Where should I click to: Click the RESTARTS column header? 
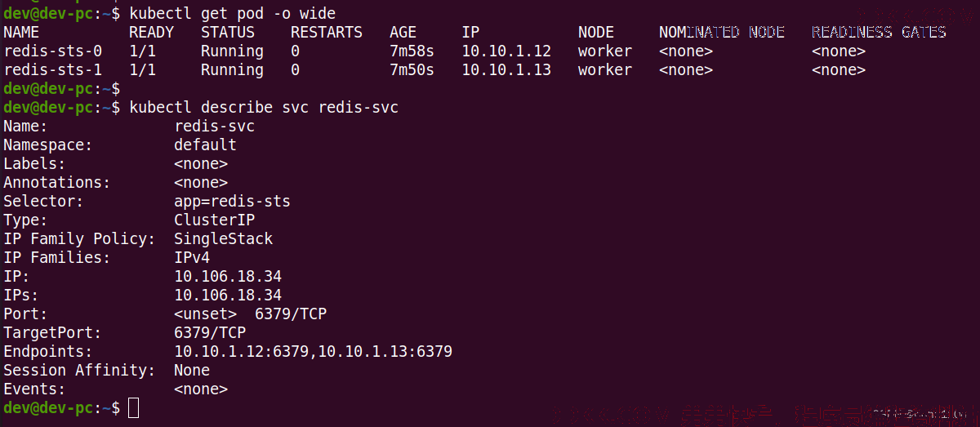coord(327,33)
